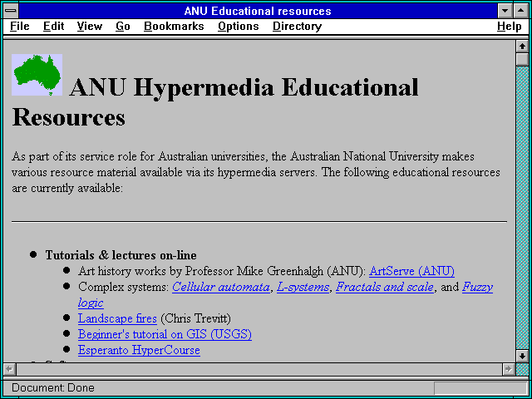This screenshot has width=532, height=399.
Task: Open the Options menu
Action: [x=239, y=27]
